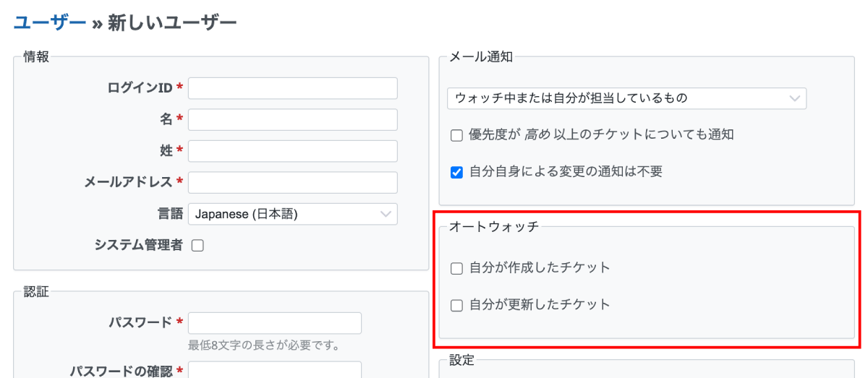Click the システム管理者 label text
Viewport: 868px width, 378px height.
138,245
